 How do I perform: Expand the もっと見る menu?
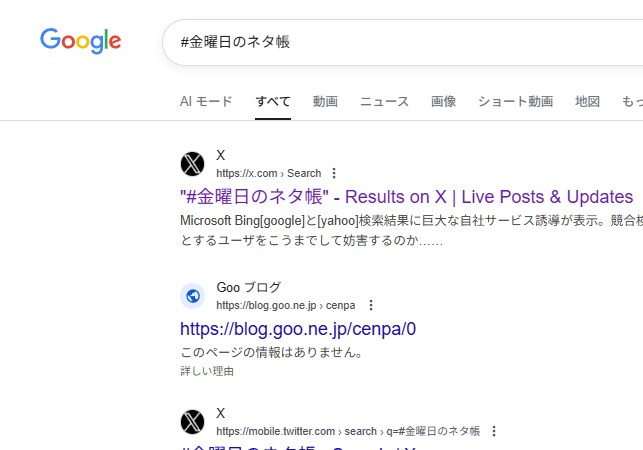(x=632, y=101)
